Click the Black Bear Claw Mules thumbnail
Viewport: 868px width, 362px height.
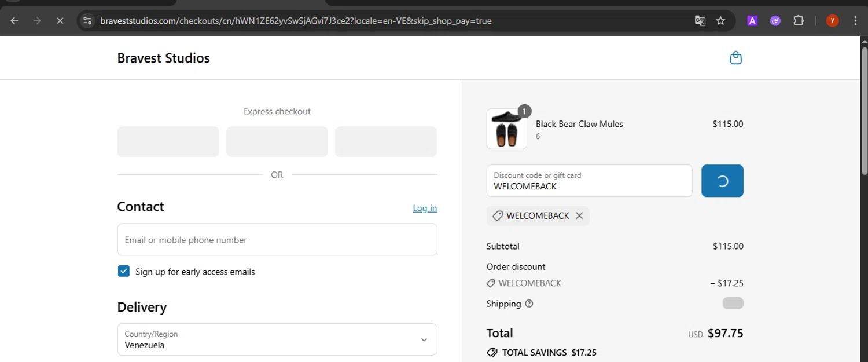coord(507,129)
